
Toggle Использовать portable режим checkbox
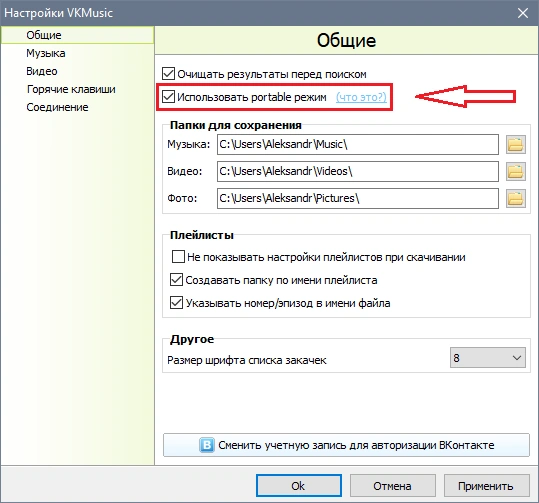tap(168, 97)
